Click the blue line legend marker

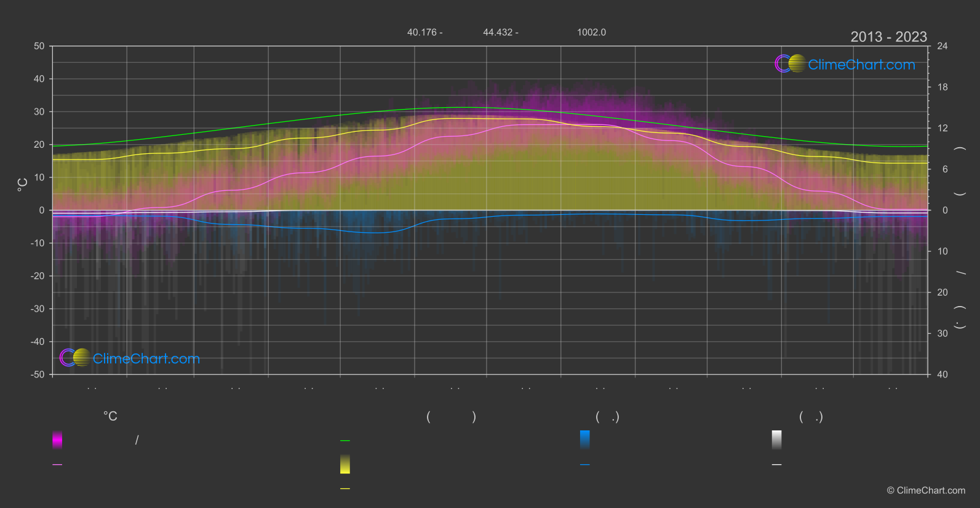coord(585,465)
